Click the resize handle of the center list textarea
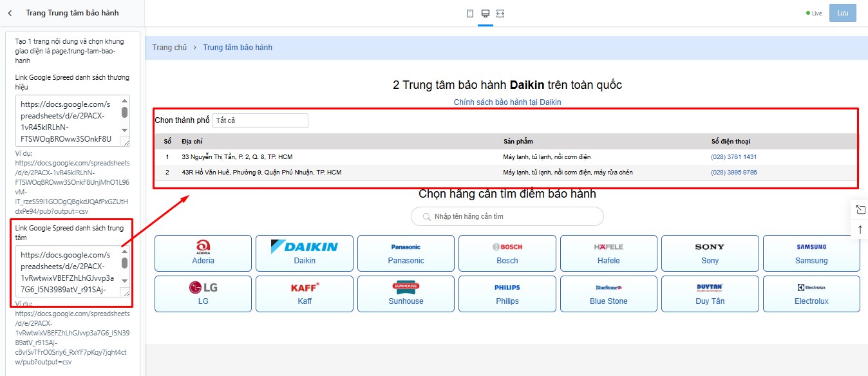 (125, 293)
